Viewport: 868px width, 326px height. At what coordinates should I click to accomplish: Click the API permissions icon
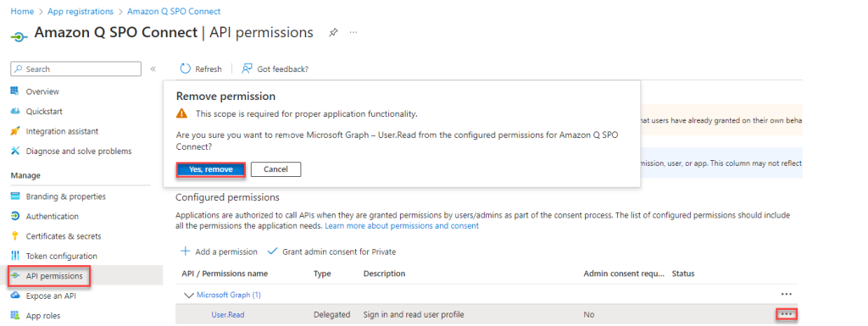tap(15, 276)
